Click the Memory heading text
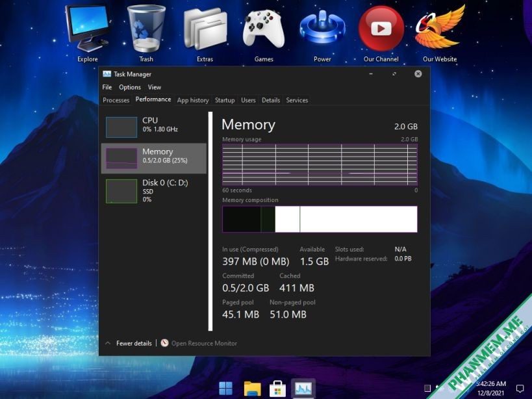The image size is (532, 399). 248,125
